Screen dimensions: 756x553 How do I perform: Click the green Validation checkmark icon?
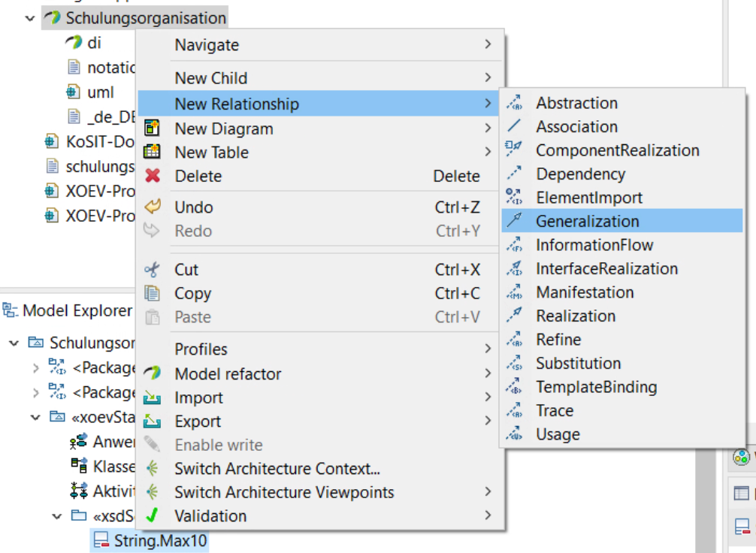pos(152,515)
